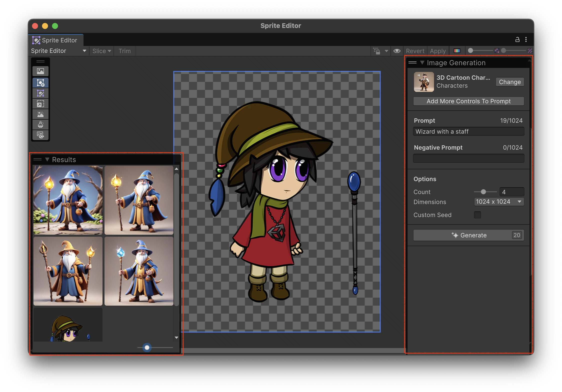The height and width of the screenshot is (392, 562).
Task: Click Change to switch the 3D Cartoon Character model
Action: click(509, 82)
